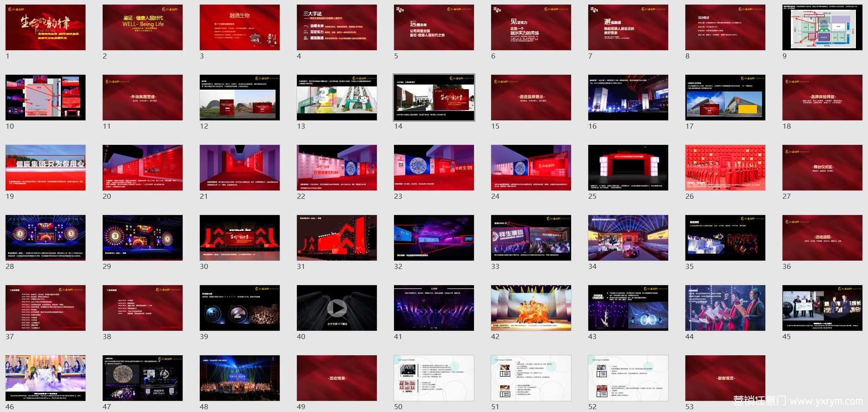Click slide 32 purple auditorium thumbnail
Image resolution: width=868 pixels, height=412 pixels.
pyautogui.click(x=434, y=238)
